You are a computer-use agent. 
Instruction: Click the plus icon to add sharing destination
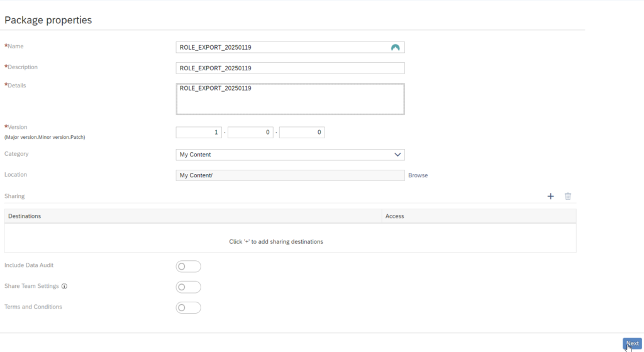[550, 196]
